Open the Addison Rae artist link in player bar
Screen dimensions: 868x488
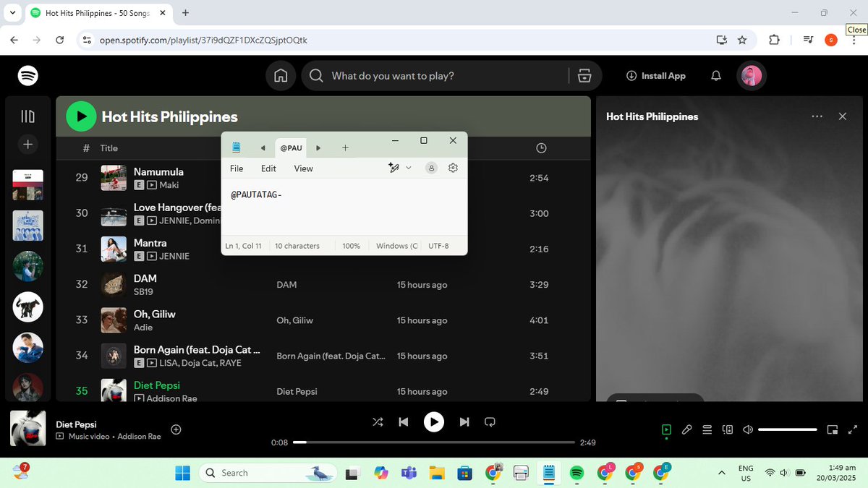point(139,437)
